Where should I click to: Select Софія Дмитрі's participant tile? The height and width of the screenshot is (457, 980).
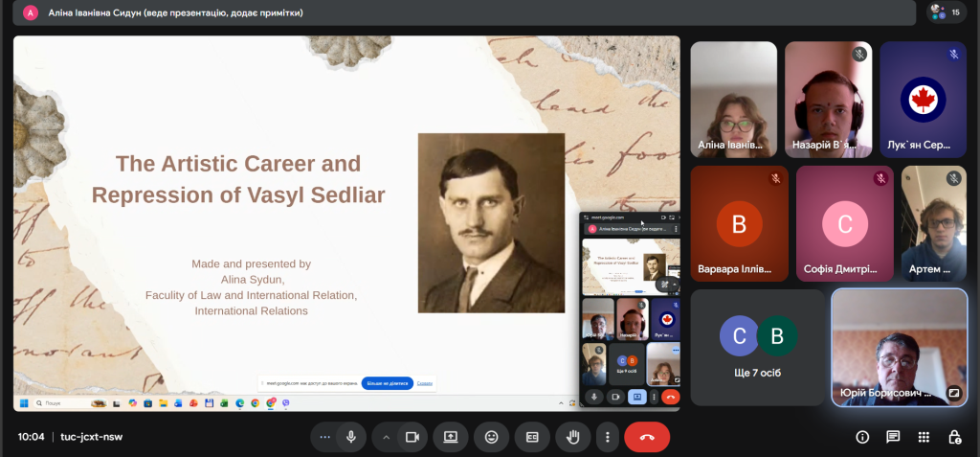pos(844,222)
